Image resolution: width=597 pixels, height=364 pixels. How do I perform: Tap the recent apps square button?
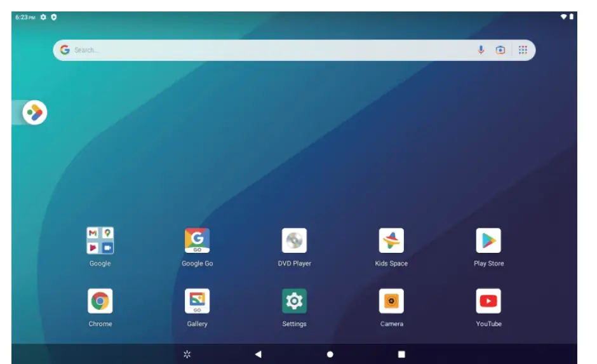click(401, 354)
